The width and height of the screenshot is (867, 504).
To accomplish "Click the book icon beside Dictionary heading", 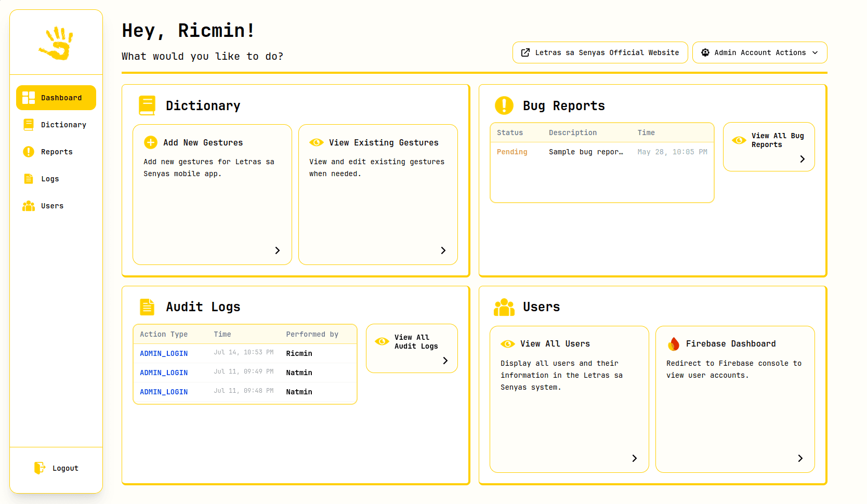I will tap(147, 105).
